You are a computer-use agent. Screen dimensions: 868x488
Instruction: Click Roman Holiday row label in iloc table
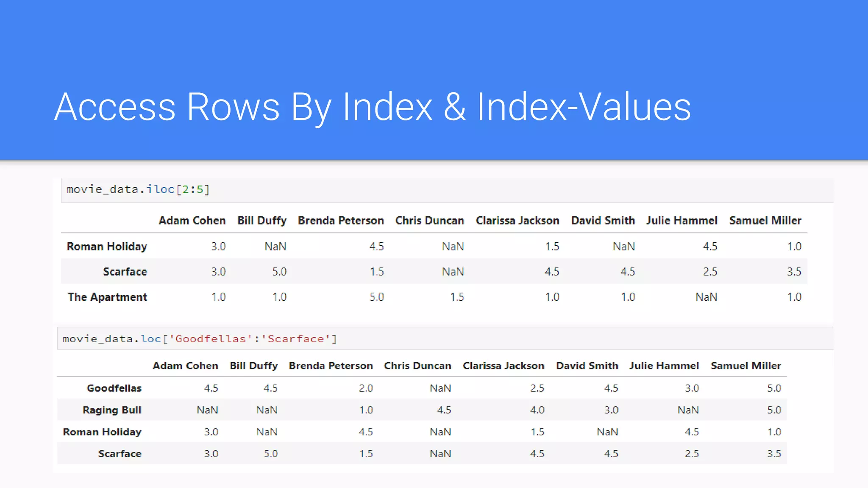click(x=107, y=247)
